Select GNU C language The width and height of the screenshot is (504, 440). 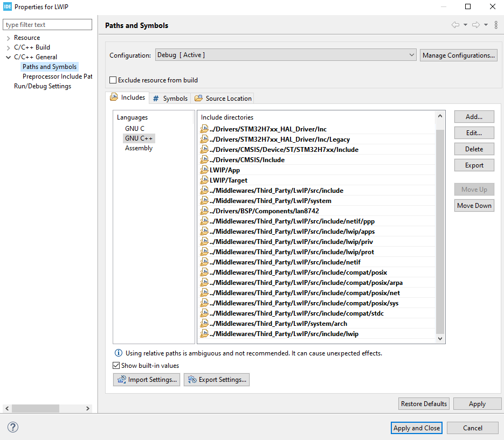click(135, 129)
